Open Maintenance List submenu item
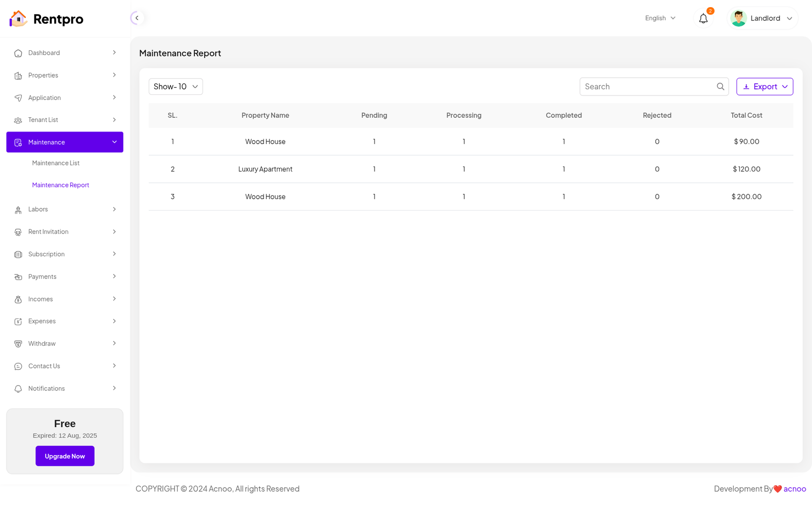Image resolution: width=812 pixels, height=505 pixels. tap(56, 163)
